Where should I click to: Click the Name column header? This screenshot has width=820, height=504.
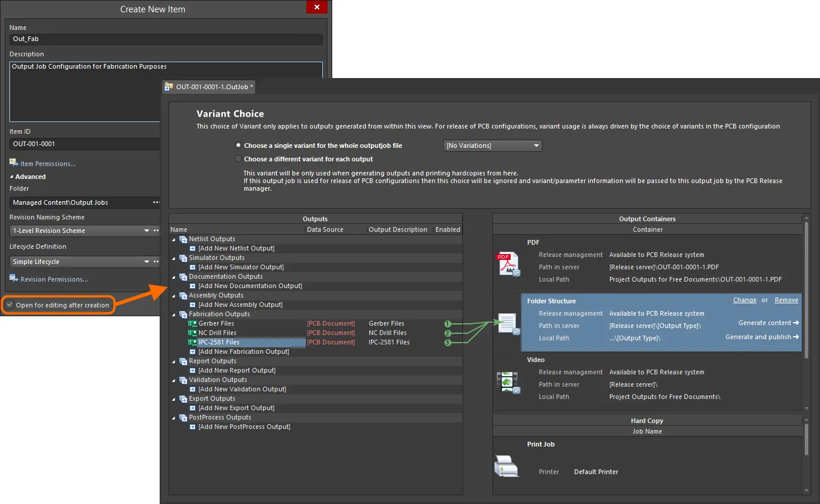pos(237,229)
